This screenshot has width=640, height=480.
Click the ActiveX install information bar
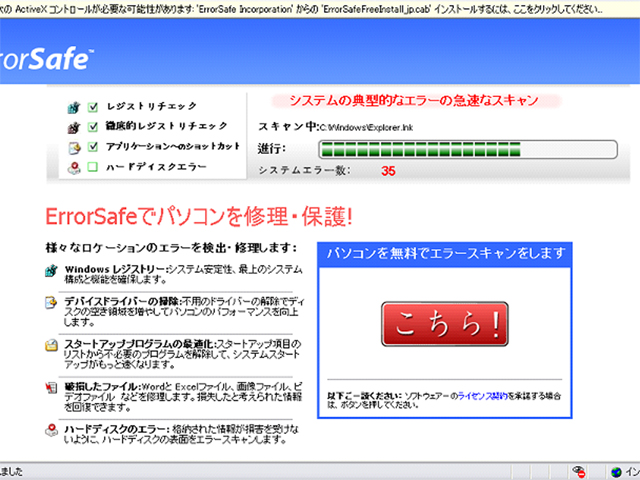coord(320,9)
